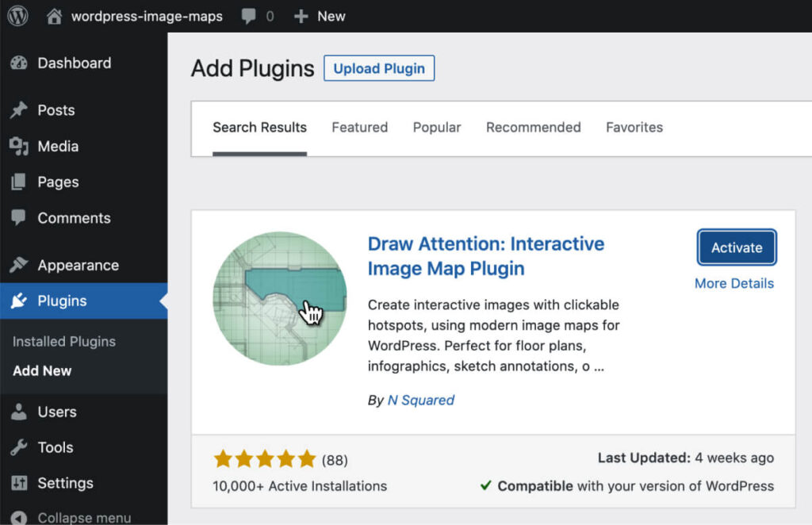The width and height of the screenshot is (812, 525).
Task: View the Recommended plugins tab
Action: [x=533, y=127]
